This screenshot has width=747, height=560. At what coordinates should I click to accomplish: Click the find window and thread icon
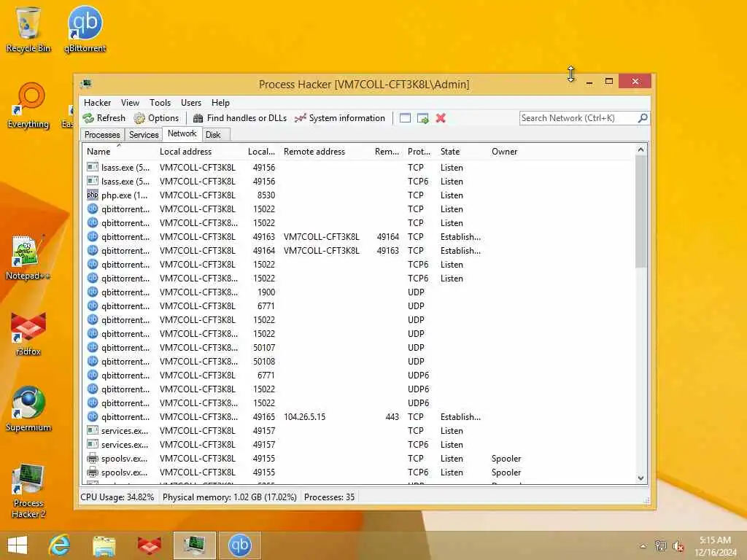[422, 118]
